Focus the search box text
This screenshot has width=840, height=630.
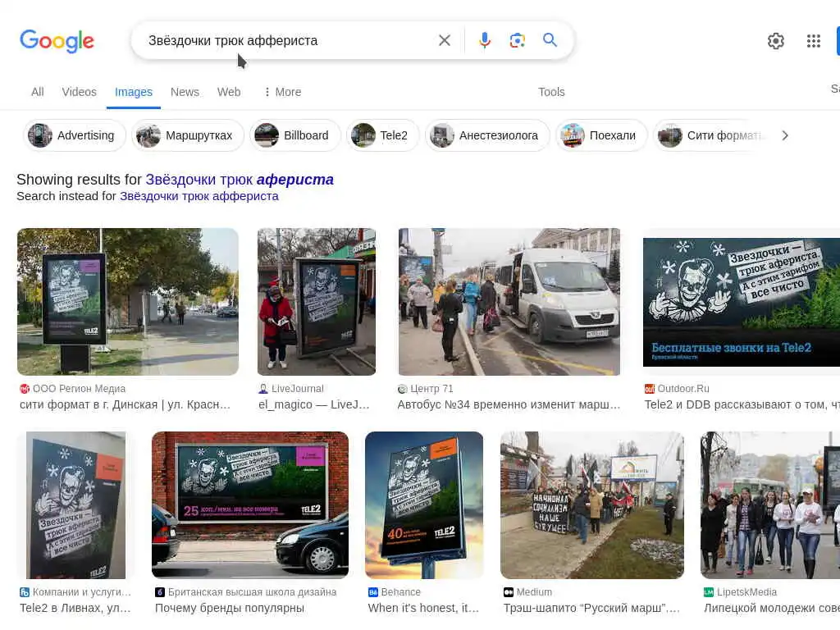point(233,41)
